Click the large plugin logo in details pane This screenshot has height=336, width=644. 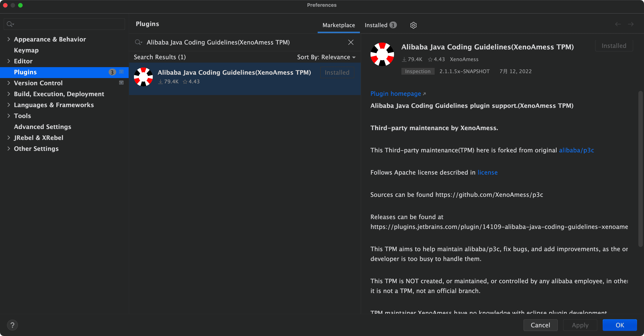[382, 54]
